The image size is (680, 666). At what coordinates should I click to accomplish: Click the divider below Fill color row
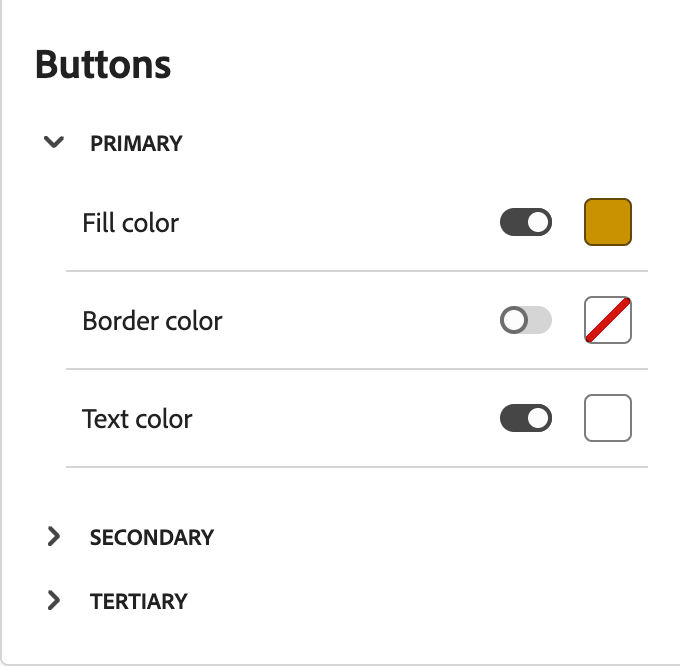pos(357,270)
